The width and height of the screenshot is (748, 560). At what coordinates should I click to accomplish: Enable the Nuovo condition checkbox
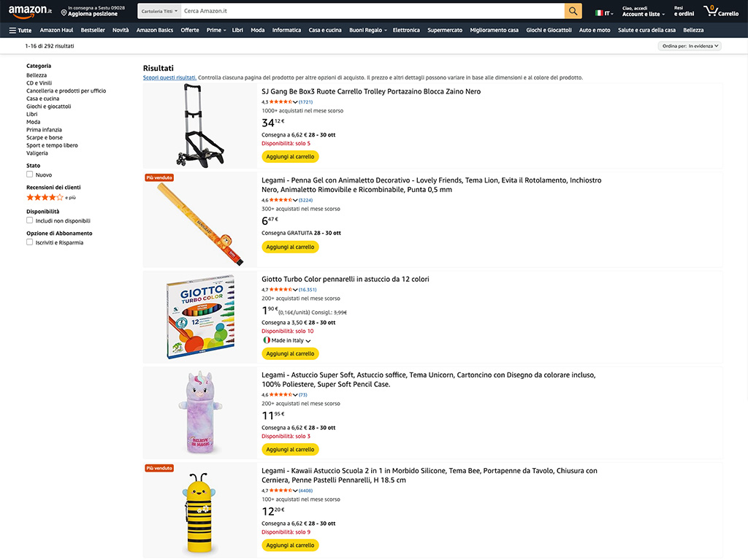tap(30, 174)
